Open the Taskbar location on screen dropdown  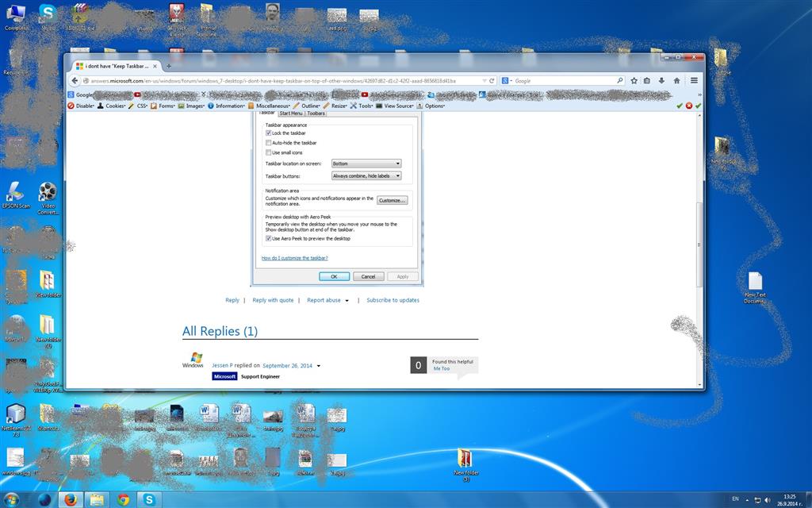[366, 164]
